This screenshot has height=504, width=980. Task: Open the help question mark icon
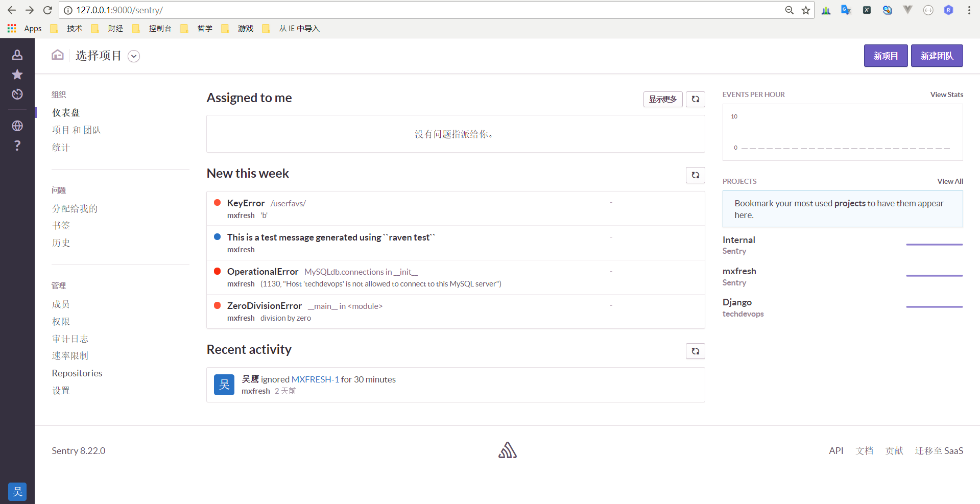17,146
